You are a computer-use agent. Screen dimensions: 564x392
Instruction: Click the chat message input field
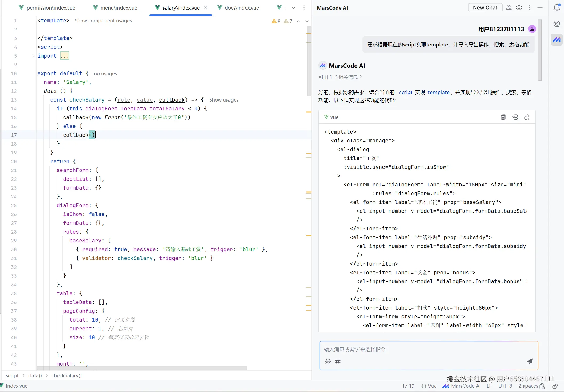point(427,349)
